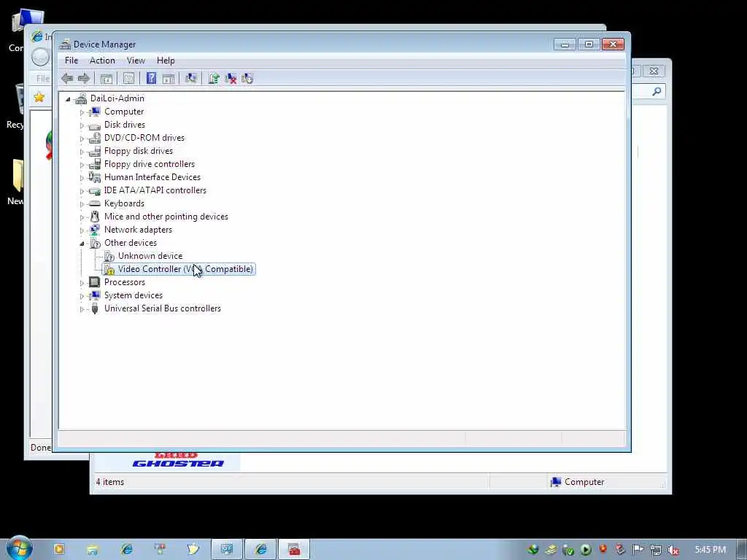Viewport: 747px width, 560px height.
Task: Collapse the DaiLoi-Admin root node
Action: [x=68, y=99]
